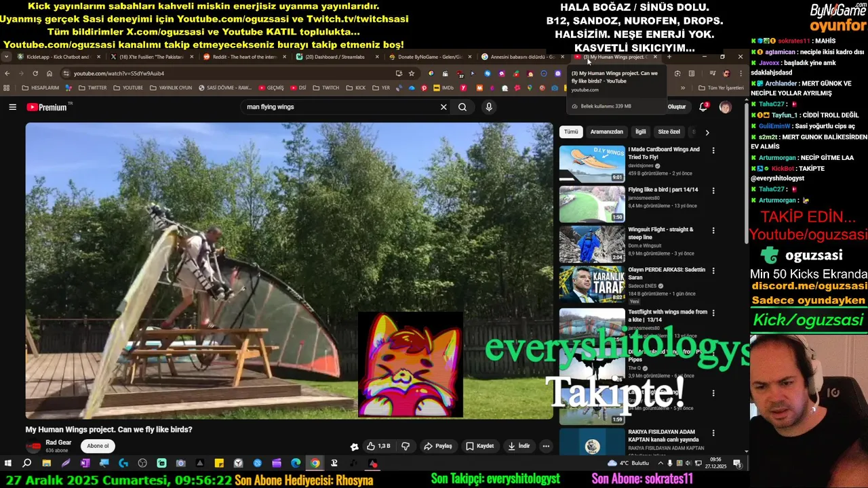Click the Windows Start button

click(x=8, y=463)
